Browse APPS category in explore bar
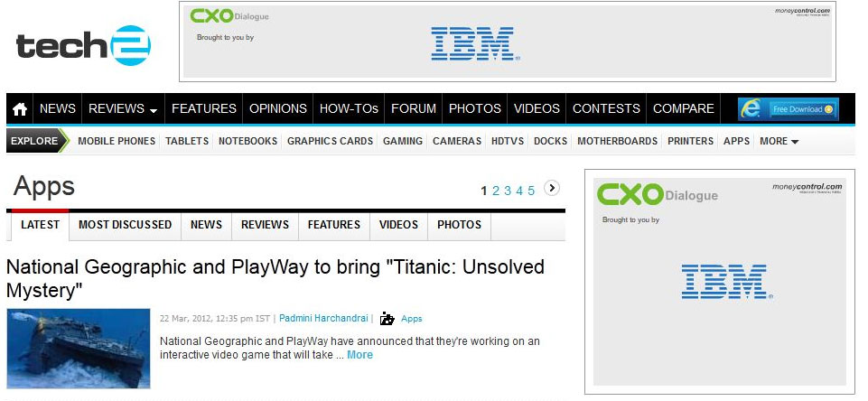868x401 pixels. point(736,141)
